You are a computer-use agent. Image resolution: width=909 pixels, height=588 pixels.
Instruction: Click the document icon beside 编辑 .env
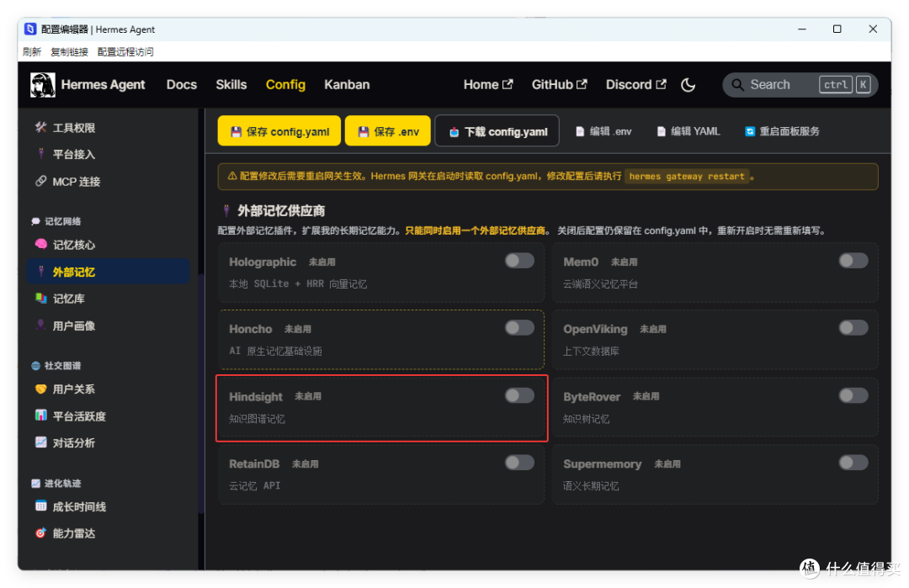click(x=580, y=131)
